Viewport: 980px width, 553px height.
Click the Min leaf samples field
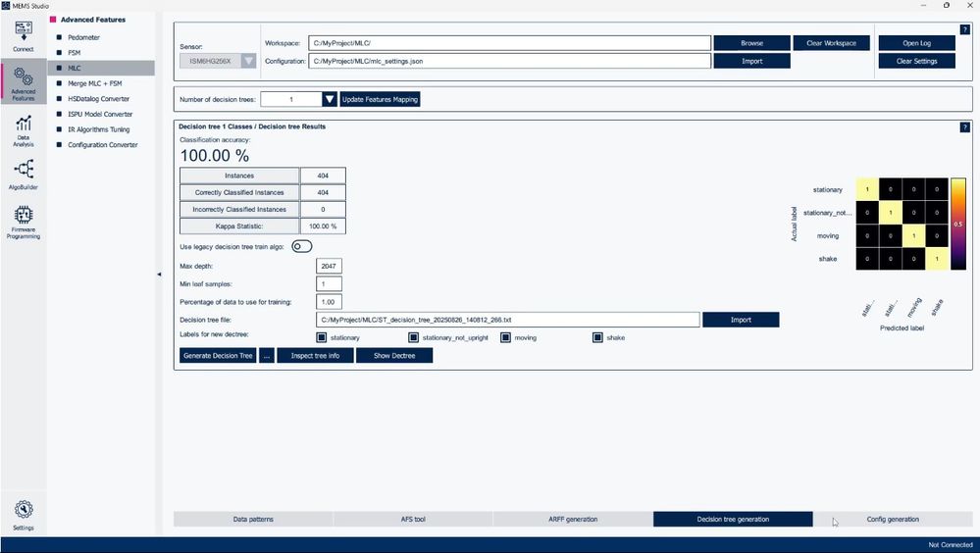329,283
